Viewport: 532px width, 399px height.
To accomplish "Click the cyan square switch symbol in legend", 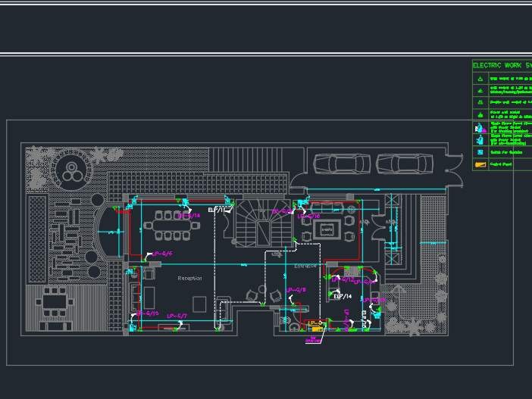I will (480, 152).
